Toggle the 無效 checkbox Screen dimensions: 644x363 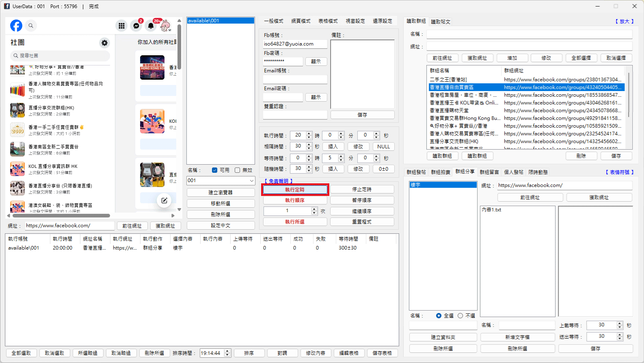coord(237,170)
